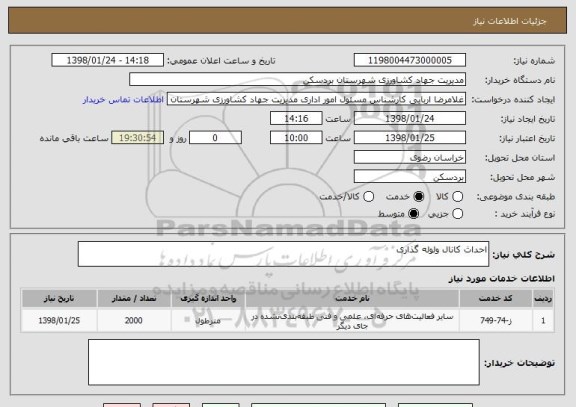The height and width of the screenshot is (407, 576).
Task: Click the کد خدمت column header
Action: tap(496, 298)
